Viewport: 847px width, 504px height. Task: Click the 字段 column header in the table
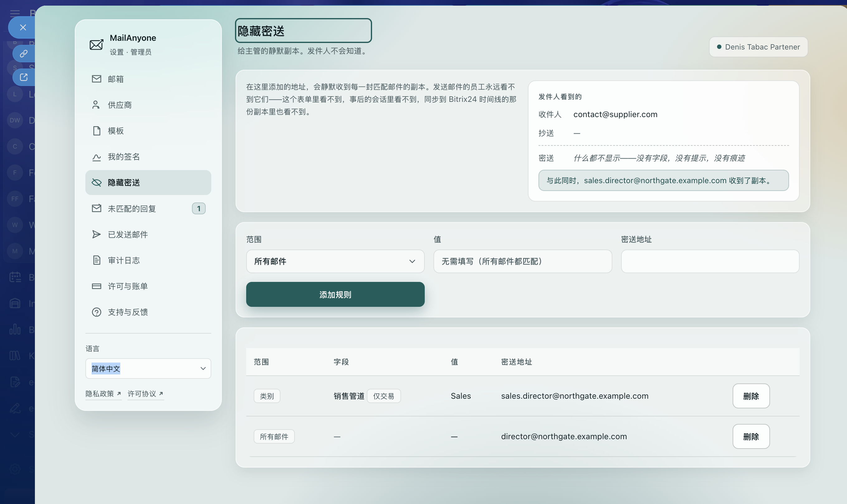pos(341,362)
